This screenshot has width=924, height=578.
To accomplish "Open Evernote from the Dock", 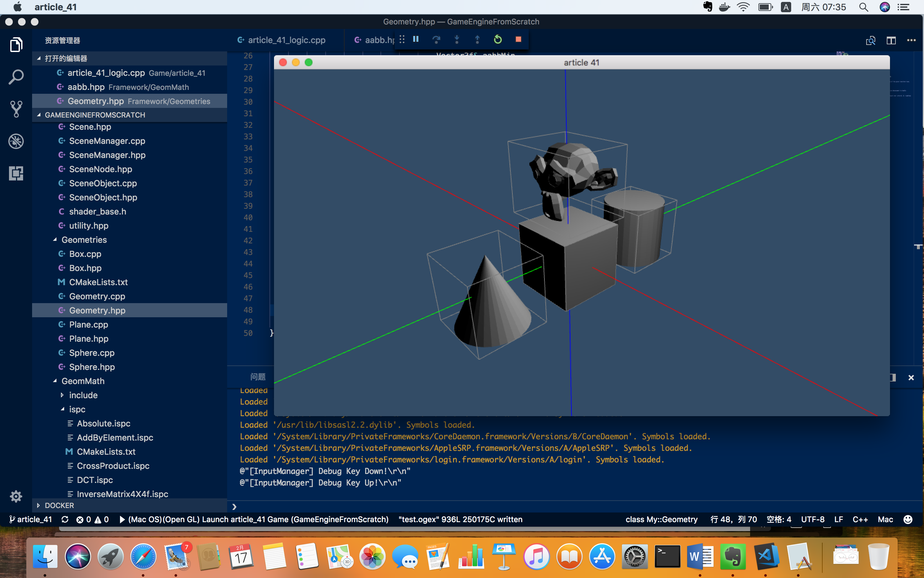I will click(733, 556).
